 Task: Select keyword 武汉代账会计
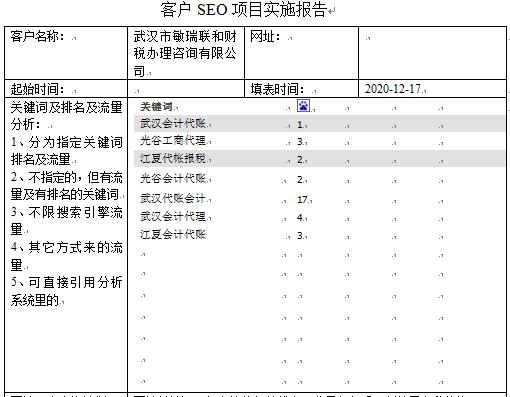(x=173, y=199)
